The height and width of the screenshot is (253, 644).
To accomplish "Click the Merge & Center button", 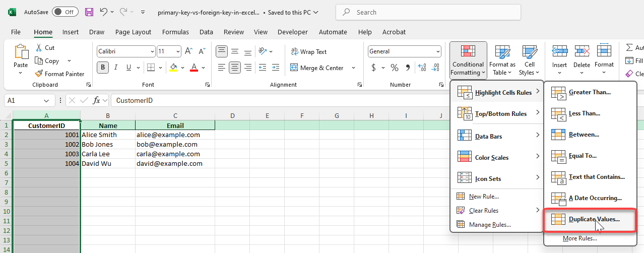I will coord(317,68).
